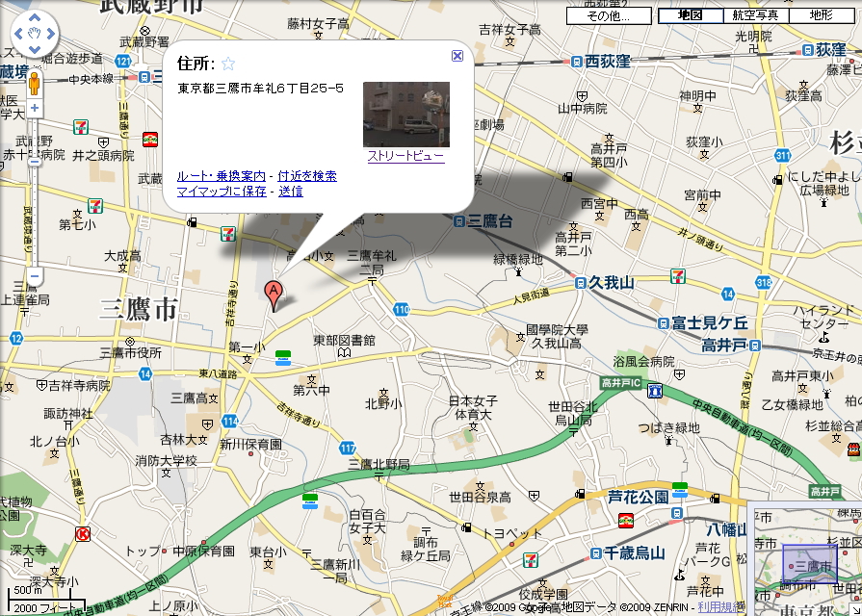Zoom out with the minus button
This screenshot has width=862, height=616.
tap(35, 277)
